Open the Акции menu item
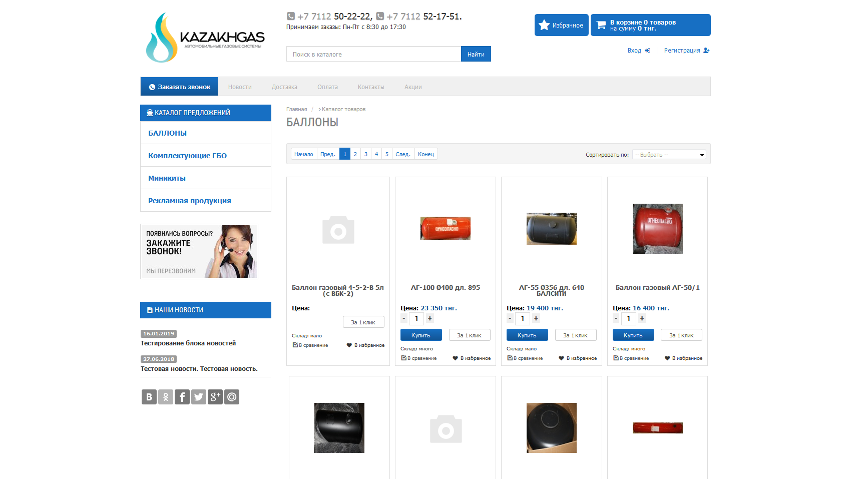The width and height of the screenshot is (868, 479). 413,87
